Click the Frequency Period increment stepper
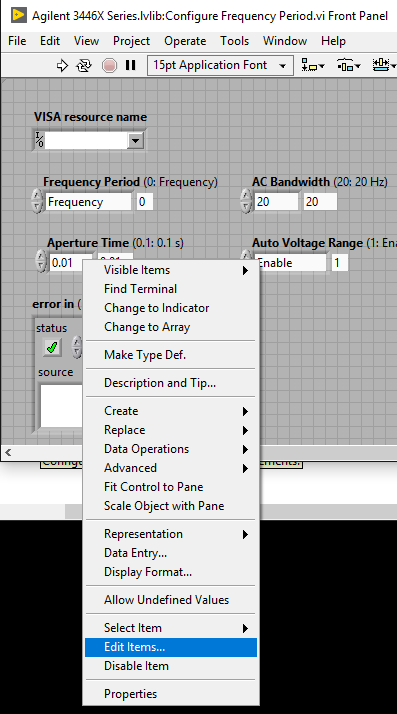This screenshot has width=397, height=714. [x=37, y=196]
